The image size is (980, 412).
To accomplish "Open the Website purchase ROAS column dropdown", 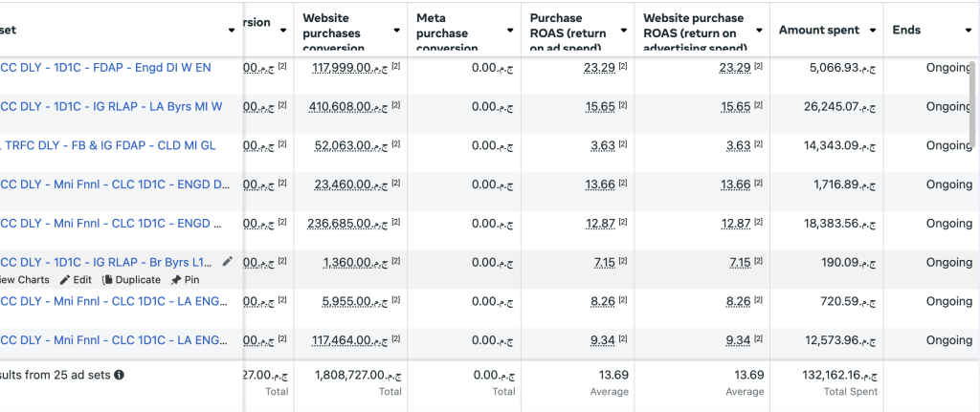I will [x=758, y=31].
